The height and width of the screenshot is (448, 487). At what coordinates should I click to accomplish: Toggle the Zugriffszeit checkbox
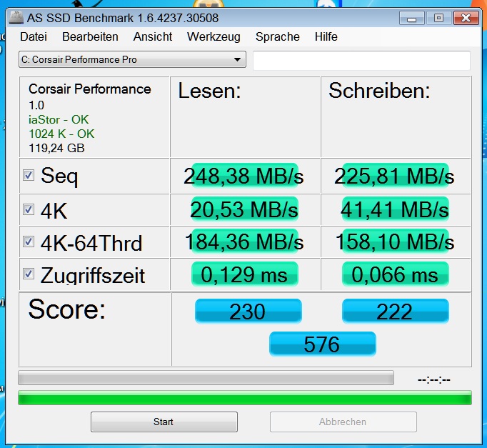pos(29,274)
